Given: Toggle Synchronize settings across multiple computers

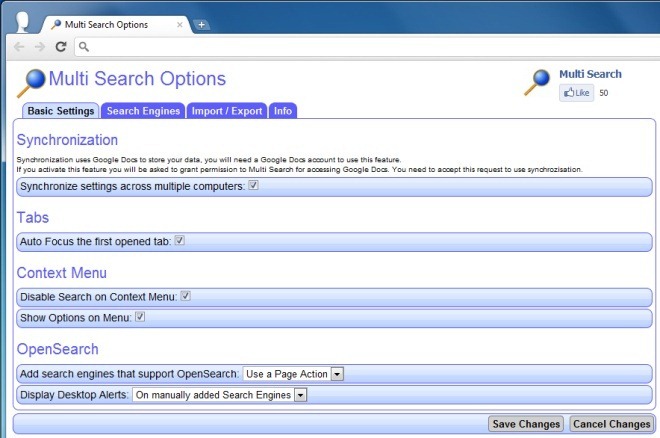Looking at the screenshot, I should click(x=253, y=185).
